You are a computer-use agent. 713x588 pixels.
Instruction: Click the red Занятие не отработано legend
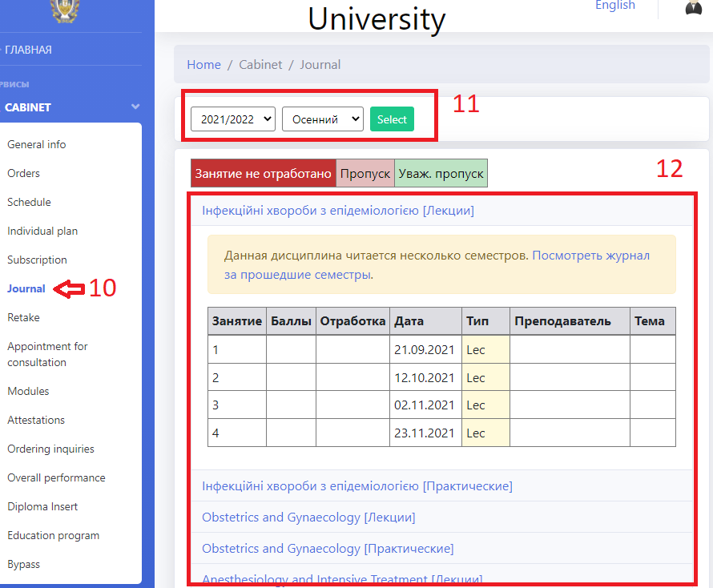pyautogui.click(x=264, y=173)
